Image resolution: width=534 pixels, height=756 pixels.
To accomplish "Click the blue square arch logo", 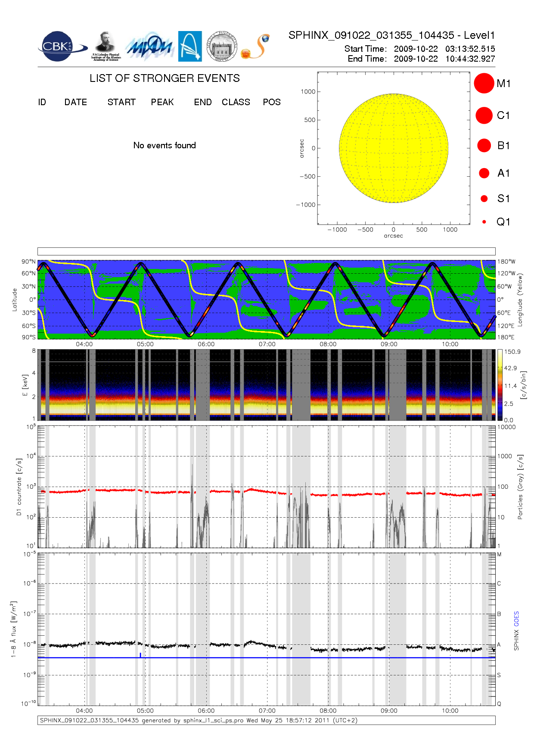I will 190,47.
